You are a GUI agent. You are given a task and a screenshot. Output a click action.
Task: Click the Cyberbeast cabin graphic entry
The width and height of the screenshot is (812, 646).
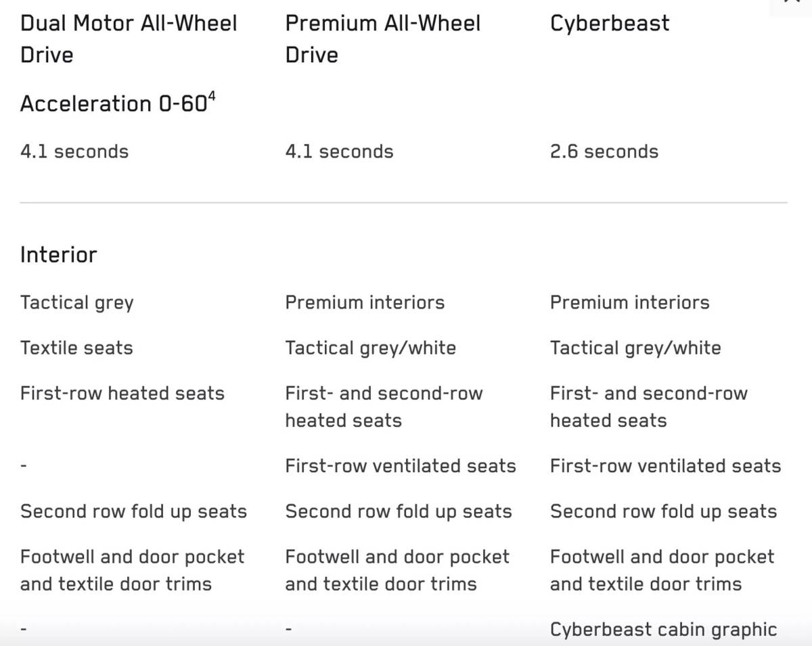tap(663, 629)
